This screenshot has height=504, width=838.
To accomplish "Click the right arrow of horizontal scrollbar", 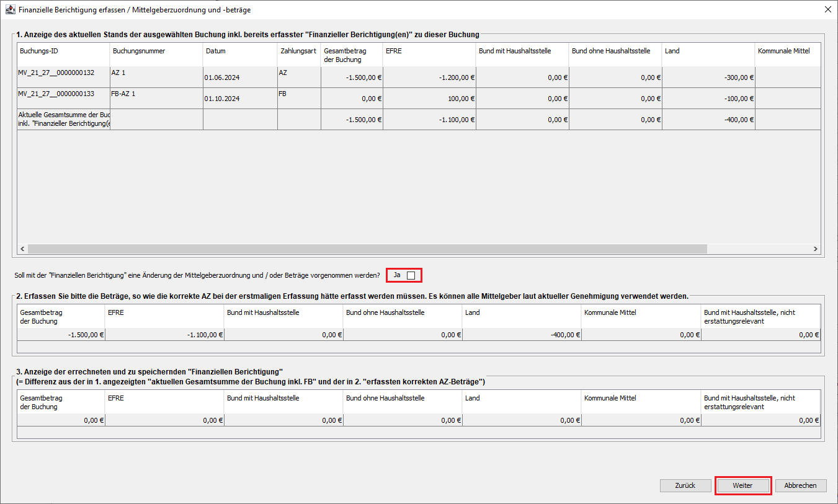I will pos(816,249).
